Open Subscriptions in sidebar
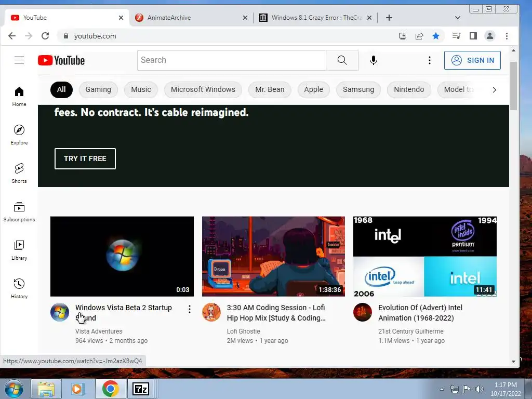The image size is (532, 399). 19,212
